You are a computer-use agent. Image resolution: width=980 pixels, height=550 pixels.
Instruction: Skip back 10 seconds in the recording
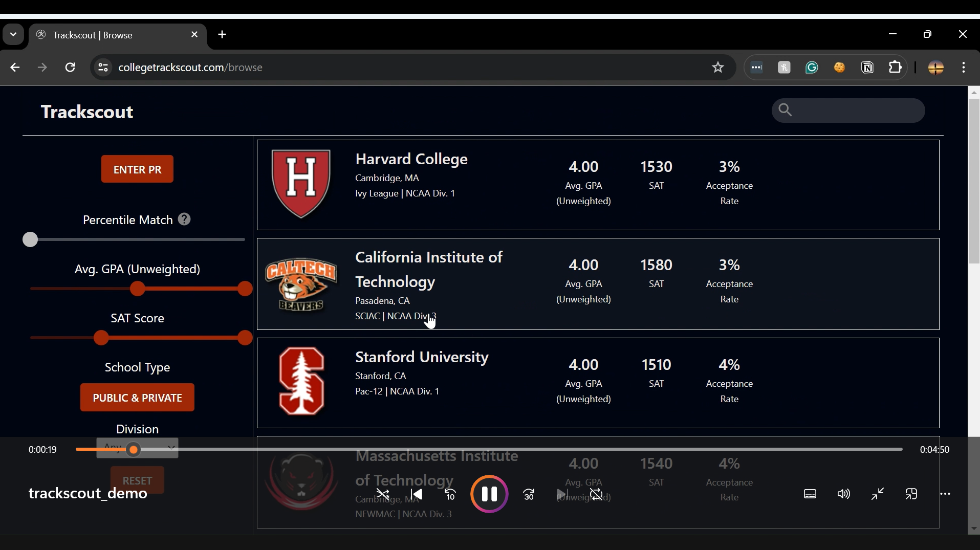449,495
